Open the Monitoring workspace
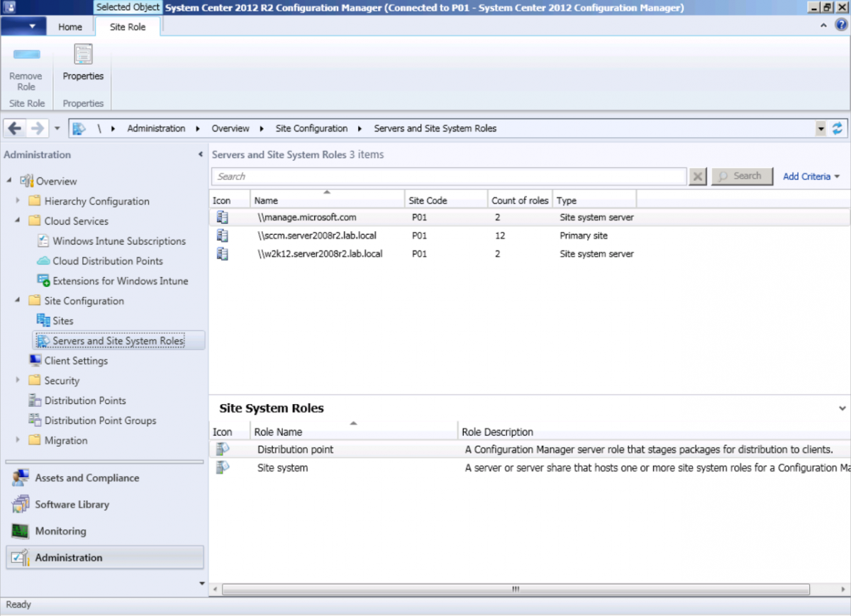 click(x=105, y=531)
